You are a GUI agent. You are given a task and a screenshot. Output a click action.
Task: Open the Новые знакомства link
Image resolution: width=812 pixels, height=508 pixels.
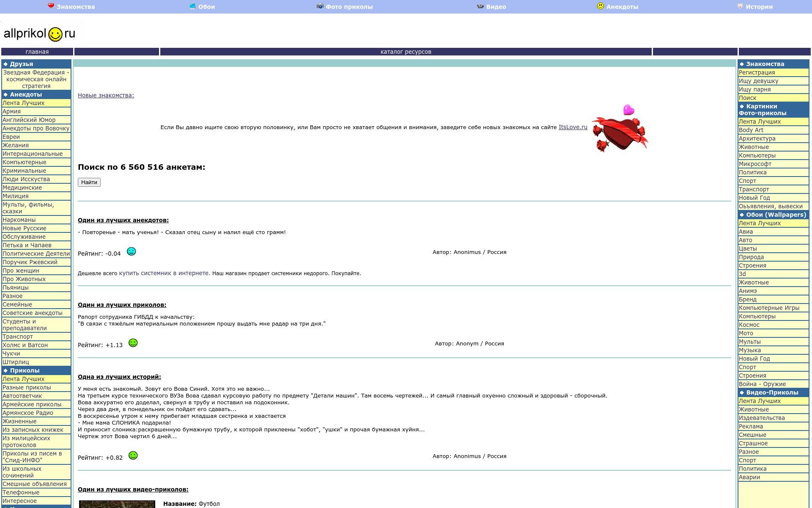[106, 95]
